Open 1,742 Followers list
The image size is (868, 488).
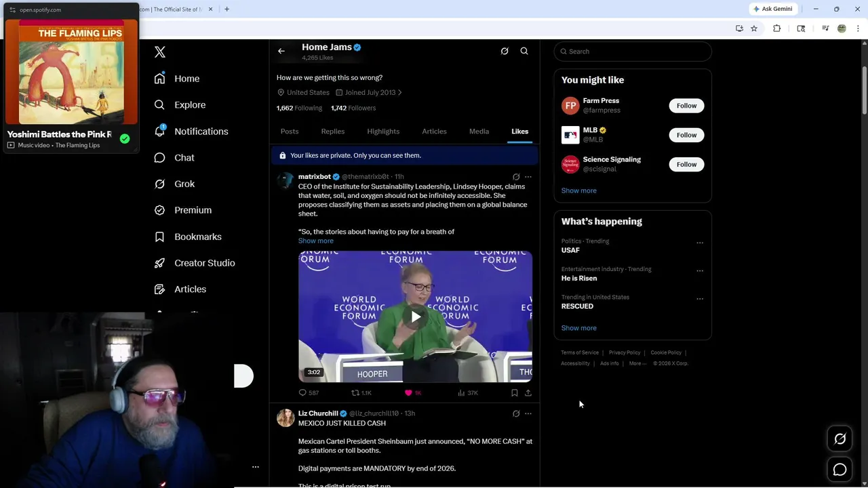tap(353, 108)
